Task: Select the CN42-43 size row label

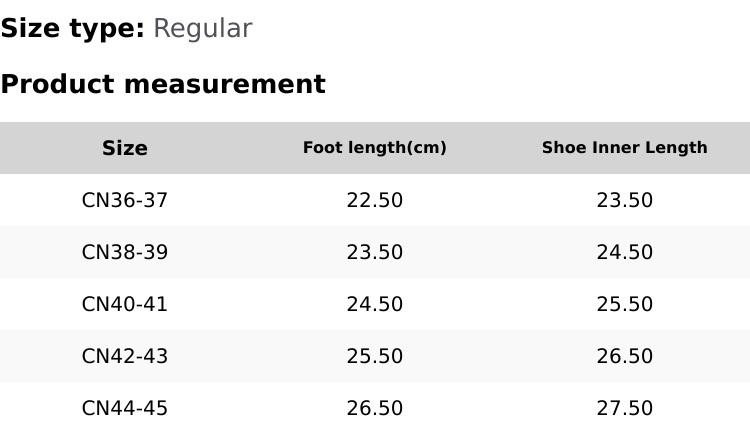Action: coord(125,356)
